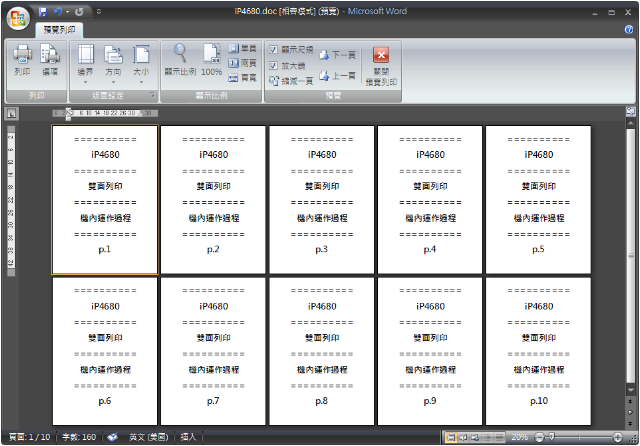Switch to Draft view button
The image size is (640, 446).
pyautogui.click(x=499, y=438)
